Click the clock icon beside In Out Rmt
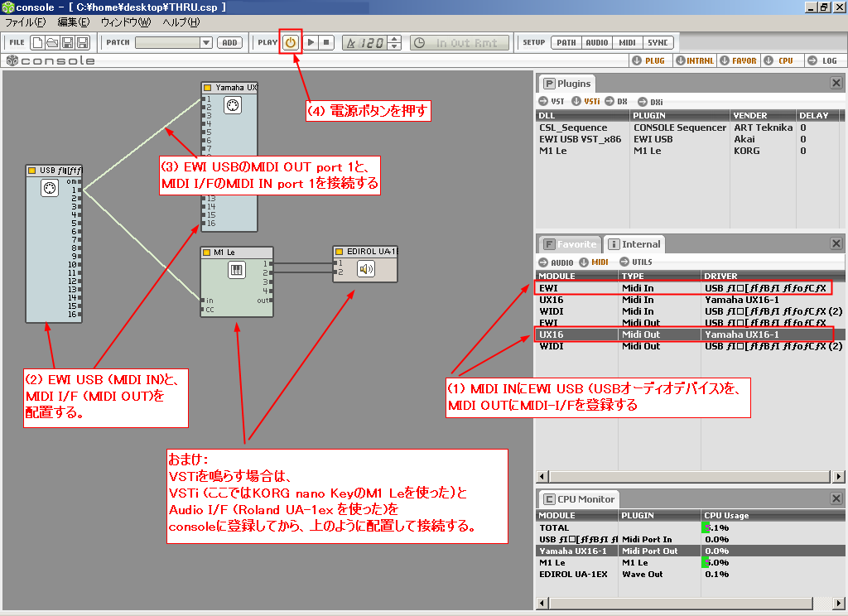This screenshot has width=848, height=616. point(419,43)
